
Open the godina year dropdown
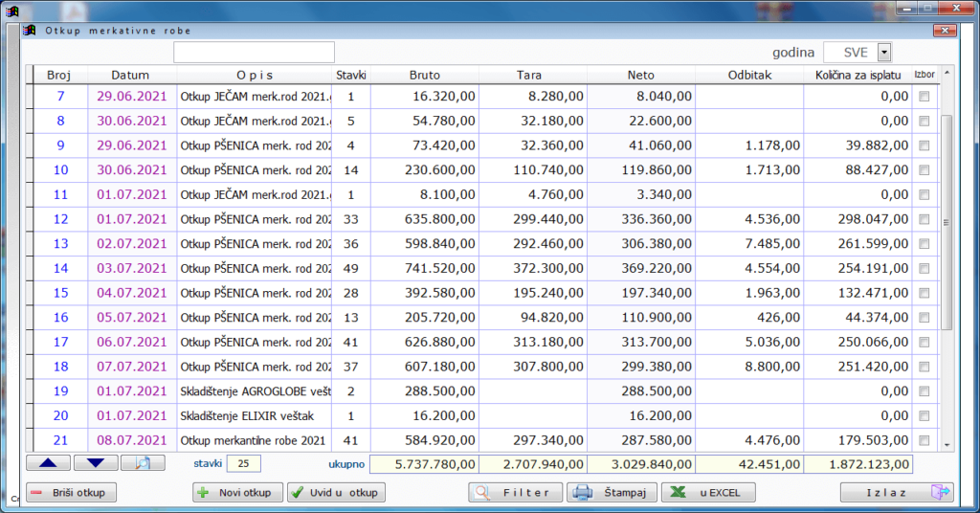pos(883,53)
